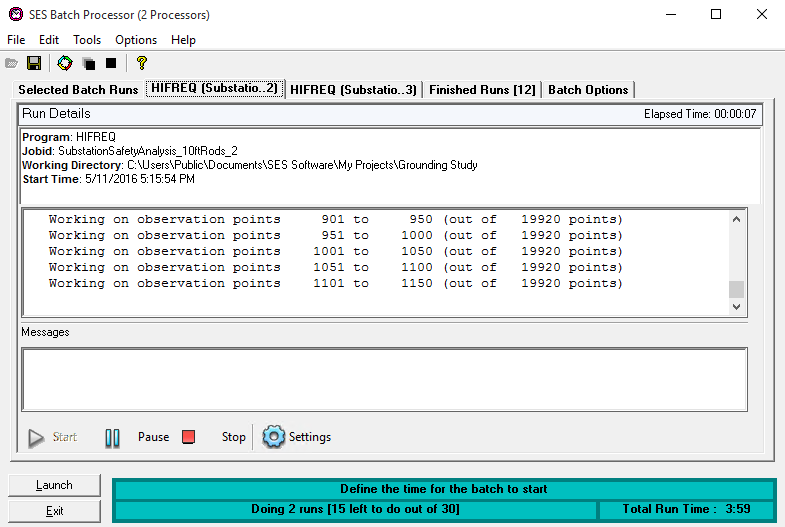Click the colorful launch batch toolbar icon

65,63
